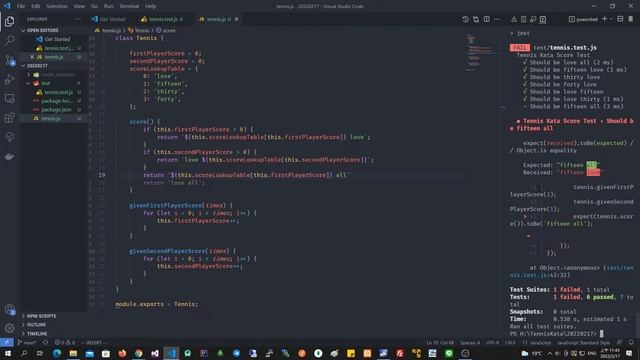Click the Open Changes icon in editor toolbar
The height and width of the screenshot is (360, 640).
click(x=476, y=19)
